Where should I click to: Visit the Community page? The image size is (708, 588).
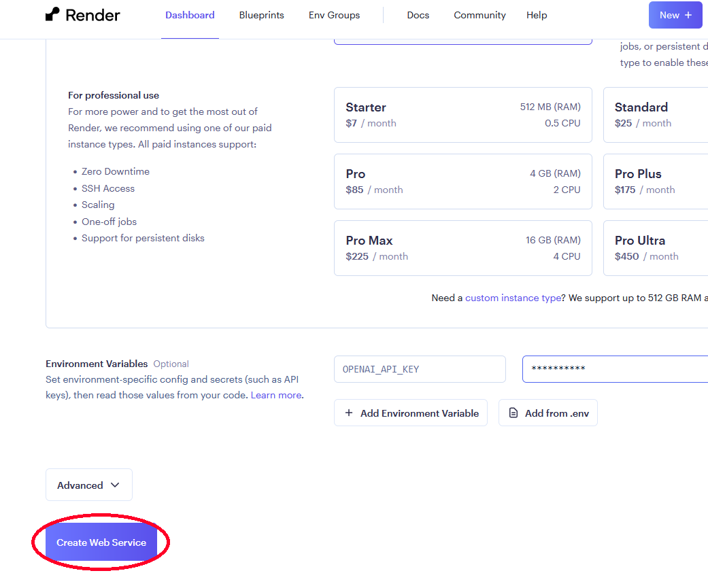pos(479,14)
